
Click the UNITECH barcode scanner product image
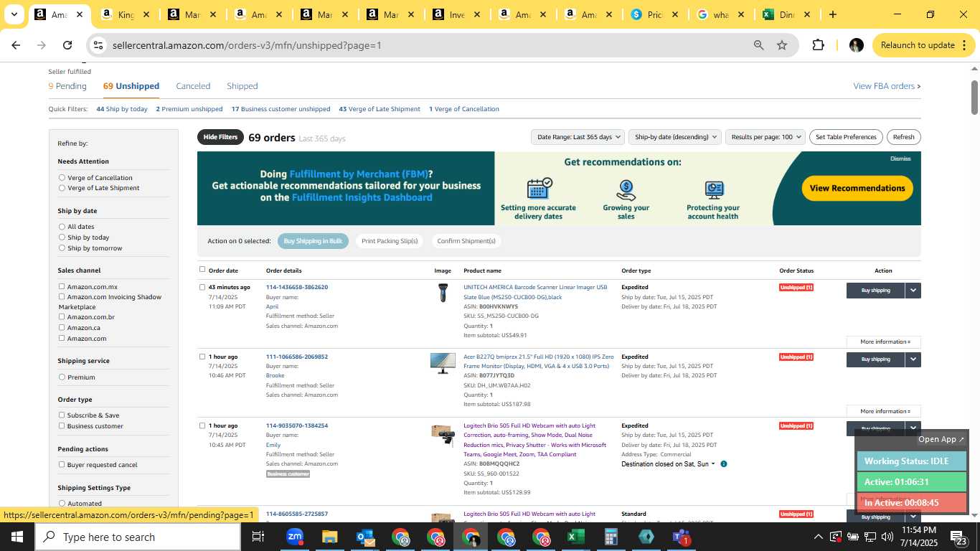click(x=443, y=293)
